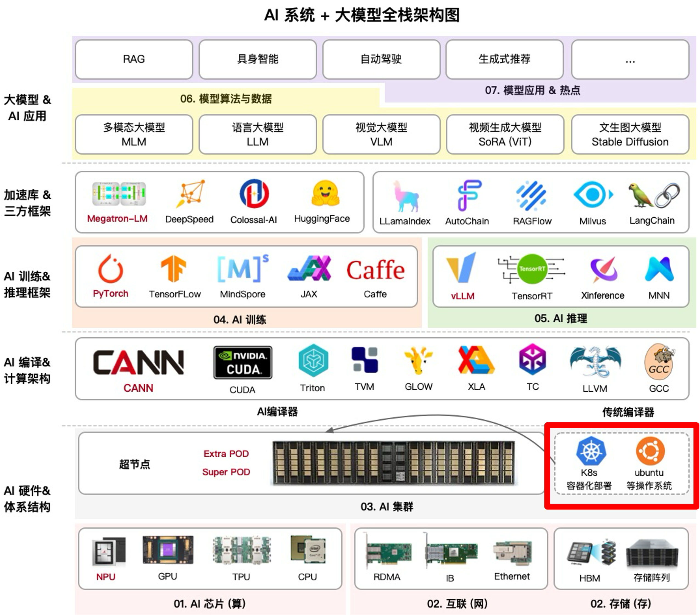Select the 自动驾驶 box
Screen dimensions: 700x615
381,59
